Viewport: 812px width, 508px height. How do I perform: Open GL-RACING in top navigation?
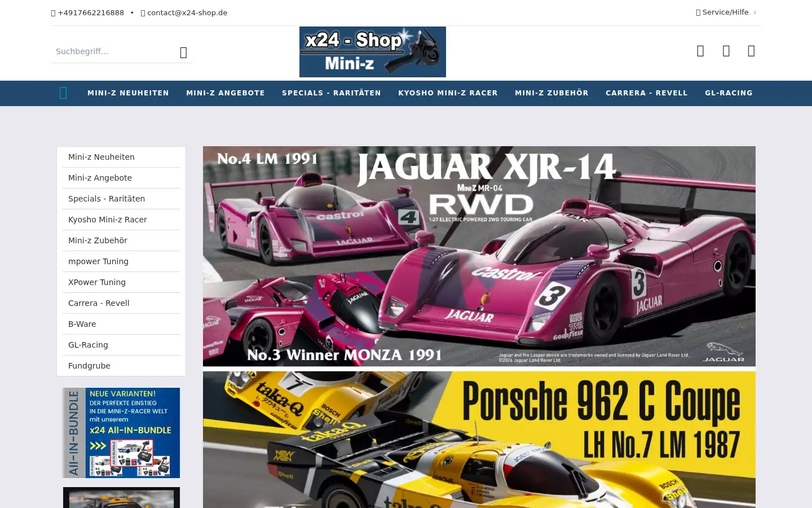point(729,93)
